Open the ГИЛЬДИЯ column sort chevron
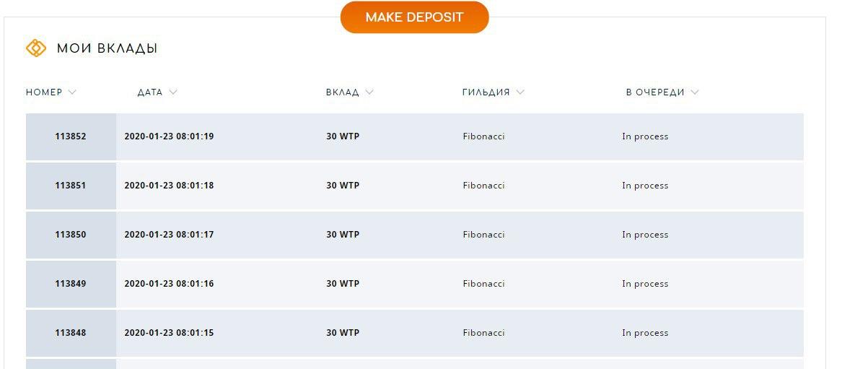Viewport: 868px width, 369px height. tap(520, 92)
